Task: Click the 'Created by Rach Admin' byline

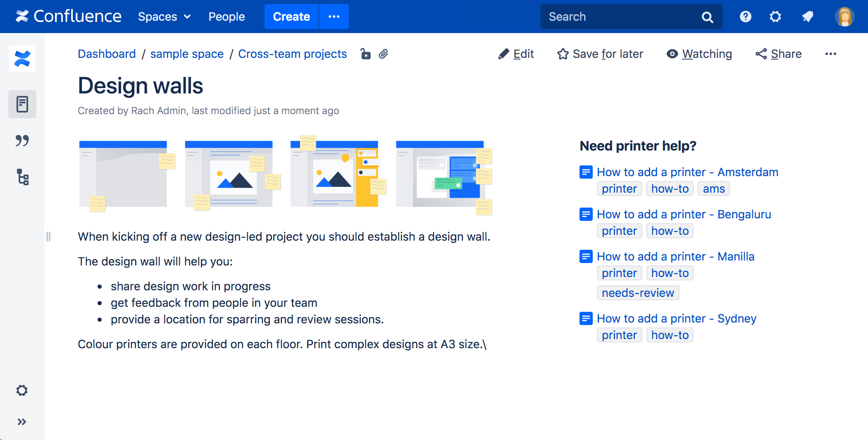Action: (132, 111)
